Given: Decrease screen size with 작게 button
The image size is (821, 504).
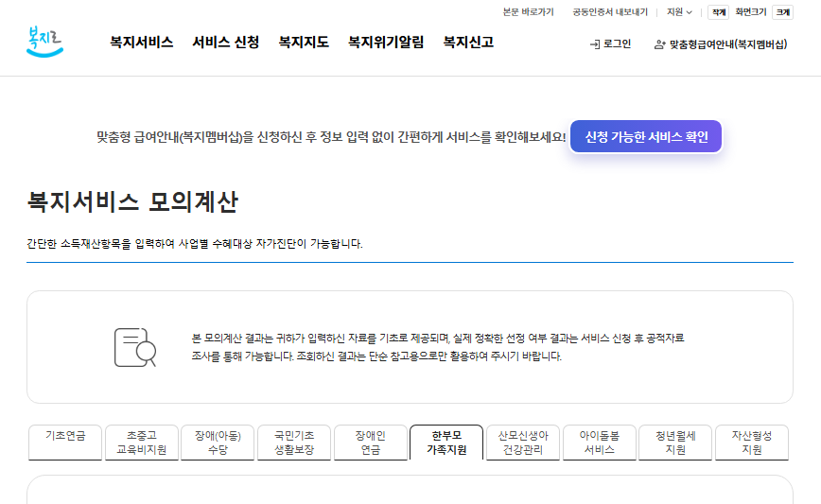Looking at the screenshot, I should (x=719, y=12).
